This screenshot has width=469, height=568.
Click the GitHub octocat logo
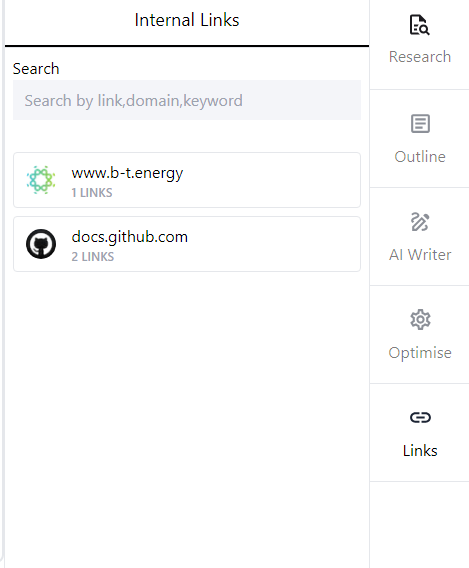[41, 244]
